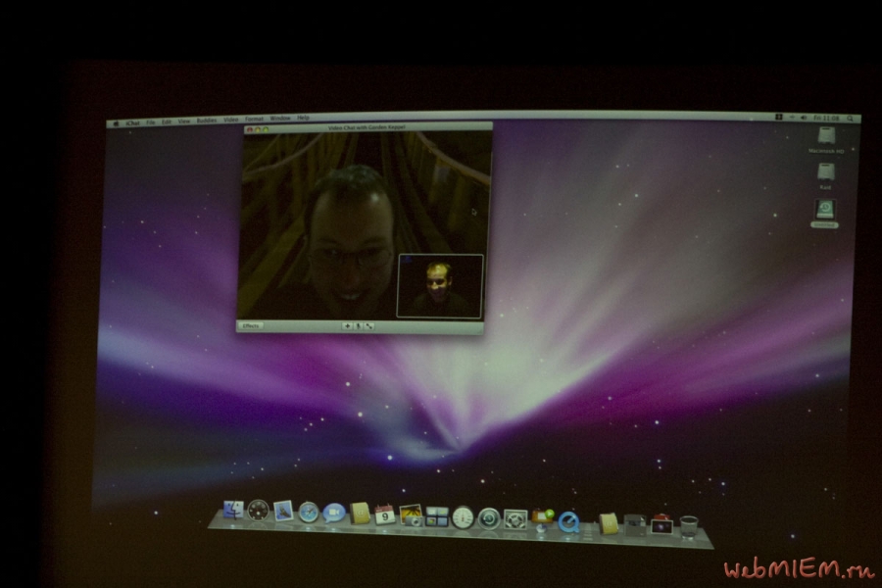This screenshot has height=588, width=882.
Task: Launch Dashboard from the Dock
Action: tap(258, 511)
